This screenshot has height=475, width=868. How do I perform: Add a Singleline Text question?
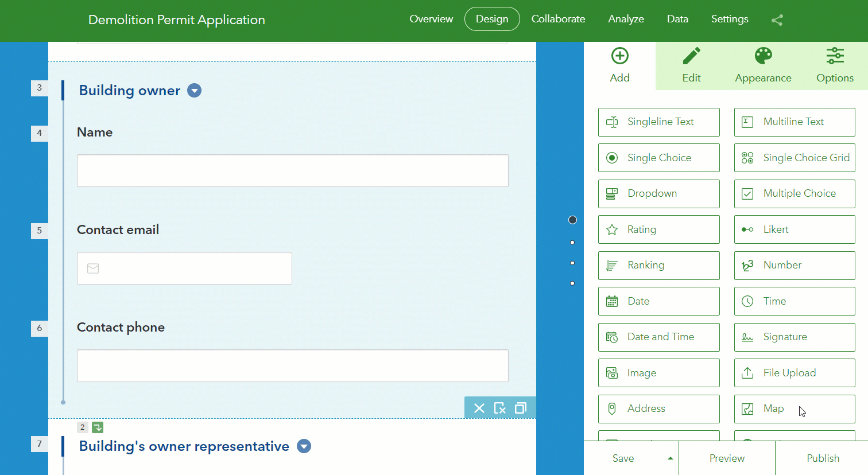658,122
